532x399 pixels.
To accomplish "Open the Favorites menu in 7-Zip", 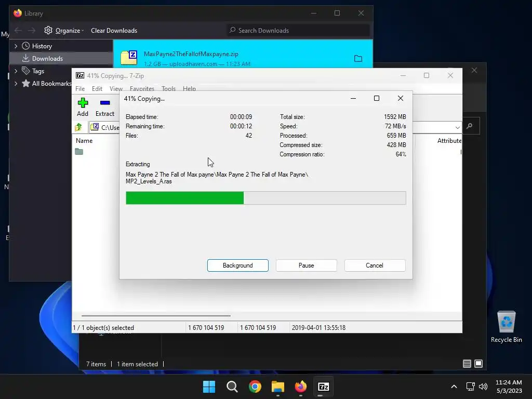I will pos(142,88).
